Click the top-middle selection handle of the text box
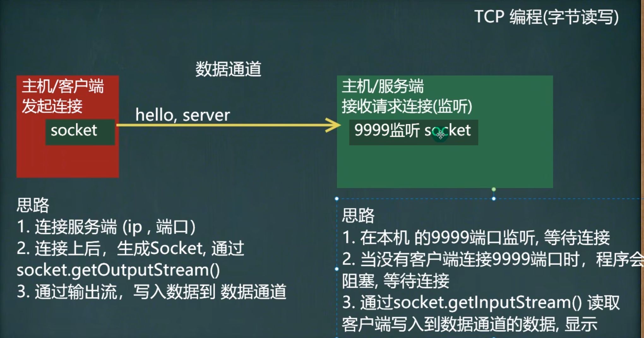644x338 pixels. point(494,199)
